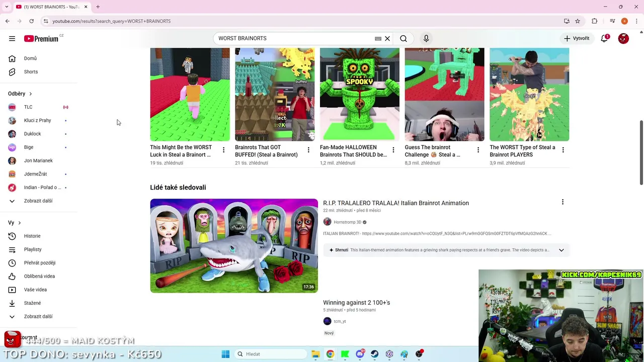Open 'R.I.P. TRALALERO TRALALA! Italian Brainrot Animation' title
Screen dimensions: 644x362
click(x=396, y=203)
